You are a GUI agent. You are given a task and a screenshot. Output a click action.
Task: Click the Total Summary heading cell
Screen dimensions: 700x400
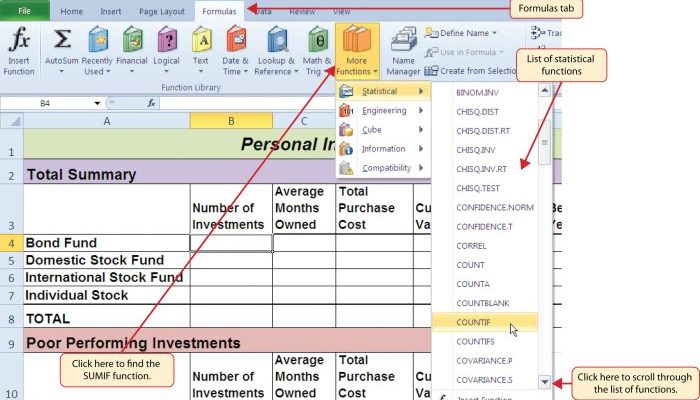click(81, 175)
